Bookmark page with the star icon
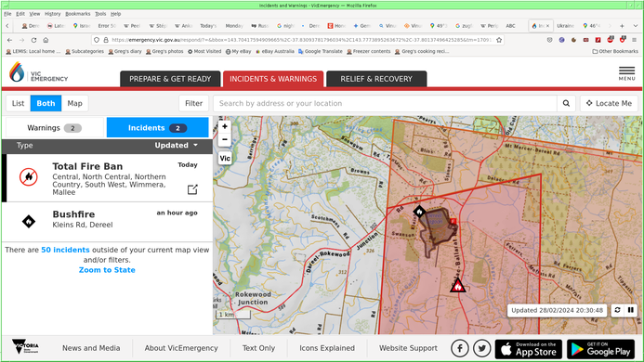 point(499,40)
